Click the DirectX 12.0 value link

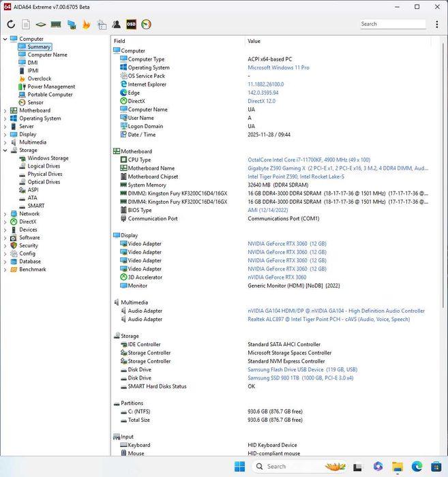[261, 101]
